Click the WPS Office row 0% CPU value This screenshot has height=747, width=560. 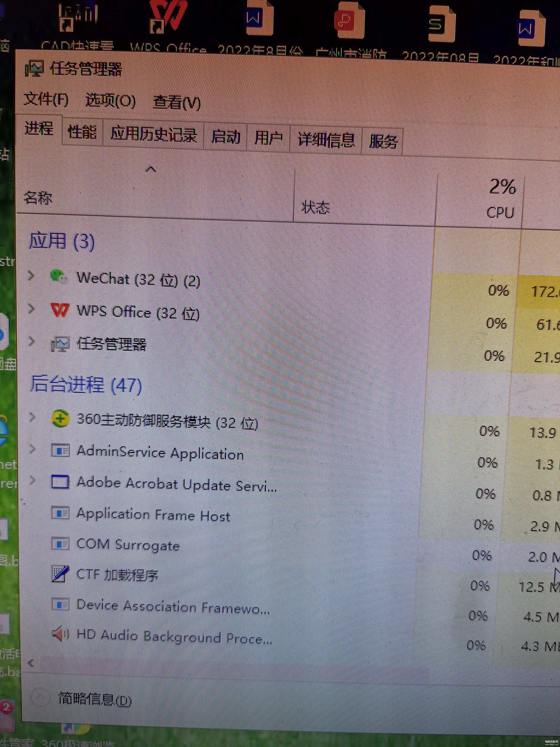click(x=496, y=324)
